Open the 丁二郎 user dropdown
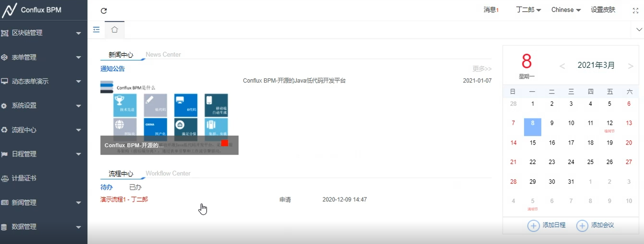The width and height of the screenshot is (644, 244). coord(528,10)
